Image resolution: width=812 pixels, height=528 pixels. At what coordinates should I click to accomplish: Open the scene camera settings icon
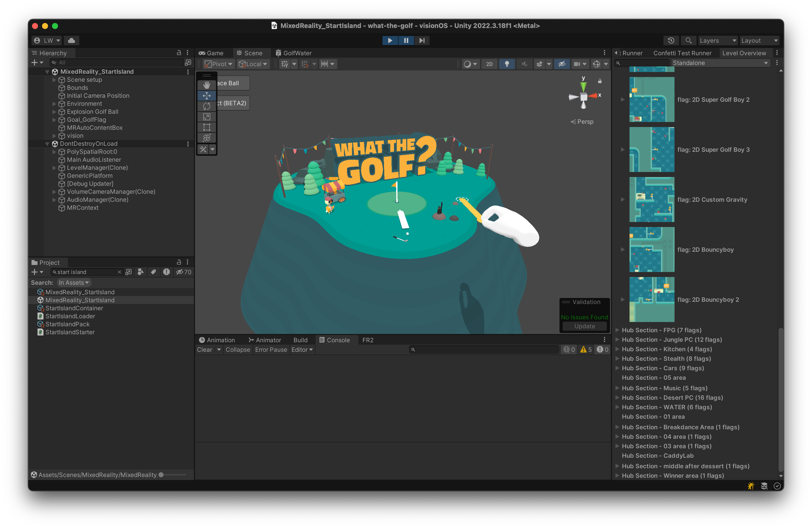[577, 64]
